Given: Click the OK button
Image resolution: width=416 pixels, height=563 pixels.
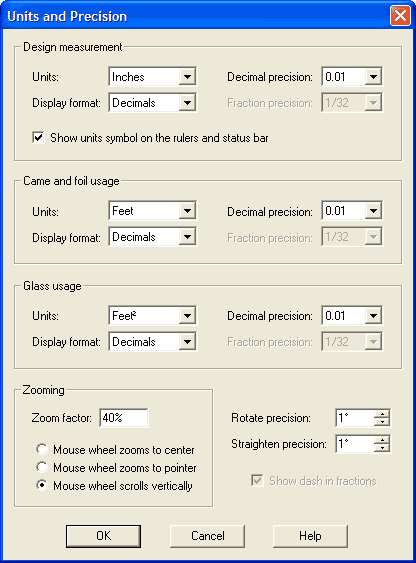Looking at the screenshot, I should tap(103, 536).
